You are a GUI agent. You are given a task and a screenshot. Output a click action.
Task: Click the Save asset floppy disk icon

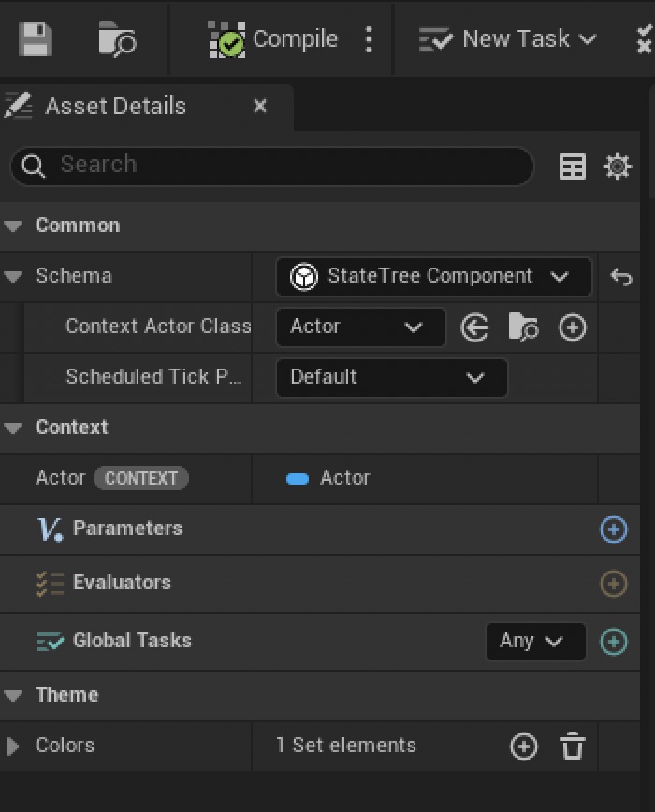35,39
